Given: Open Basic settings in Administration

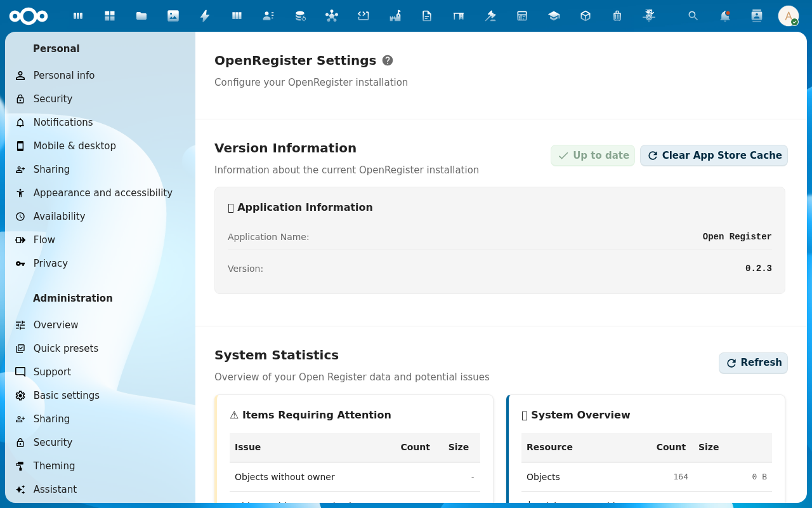Looking at the screenshot, I should [x=100, y=395].
